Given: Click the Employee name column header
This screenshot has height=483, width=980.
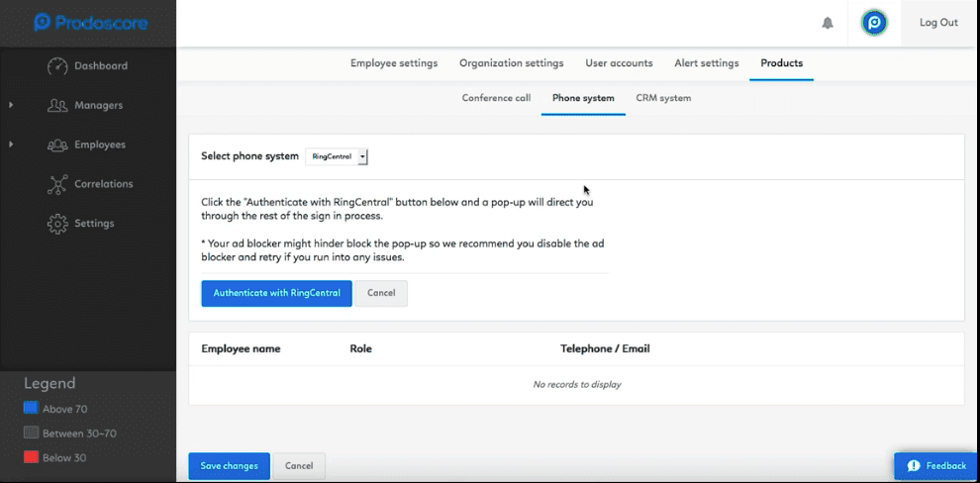Looking at the screenshot, I should [x=241, y=348].
